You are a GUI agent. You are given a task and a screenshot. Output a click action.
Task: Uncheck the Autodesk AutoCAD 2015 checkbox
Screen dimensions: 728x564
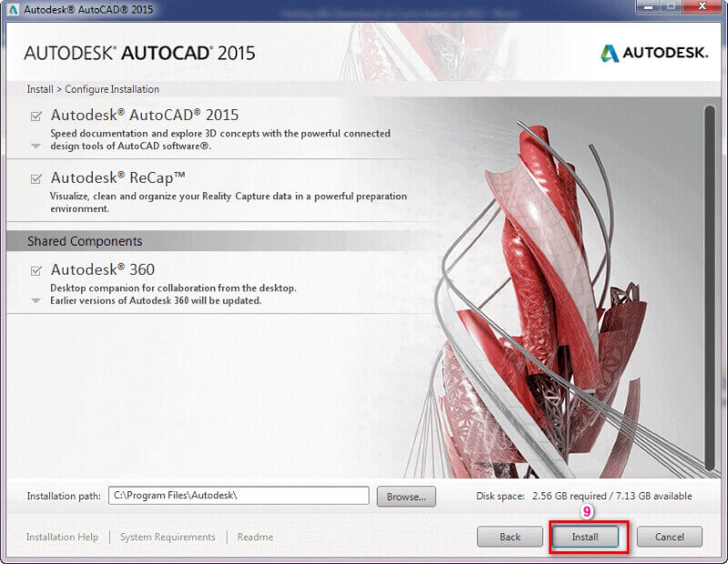tap(36, 116)
